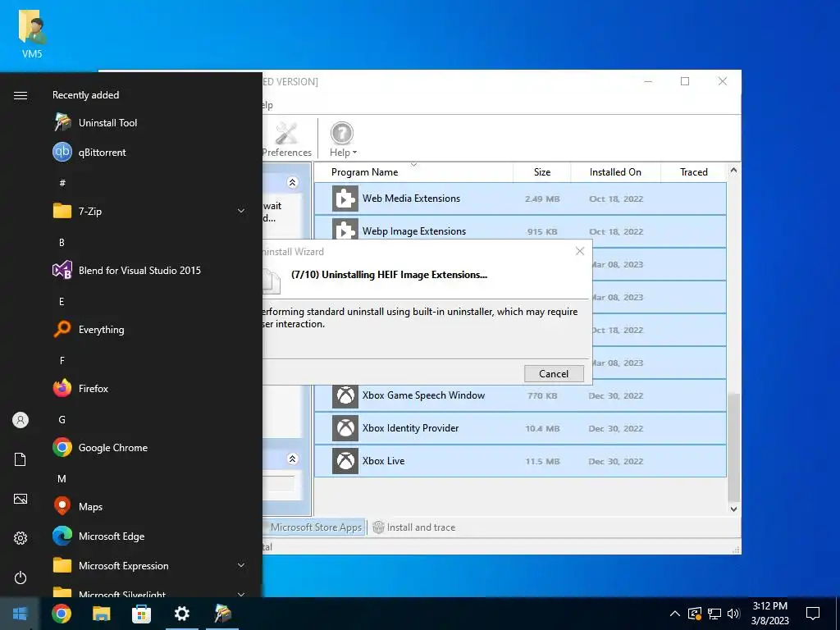Select Xbox Game Speech Window row
840x630 pixels.
click(520, 395)
